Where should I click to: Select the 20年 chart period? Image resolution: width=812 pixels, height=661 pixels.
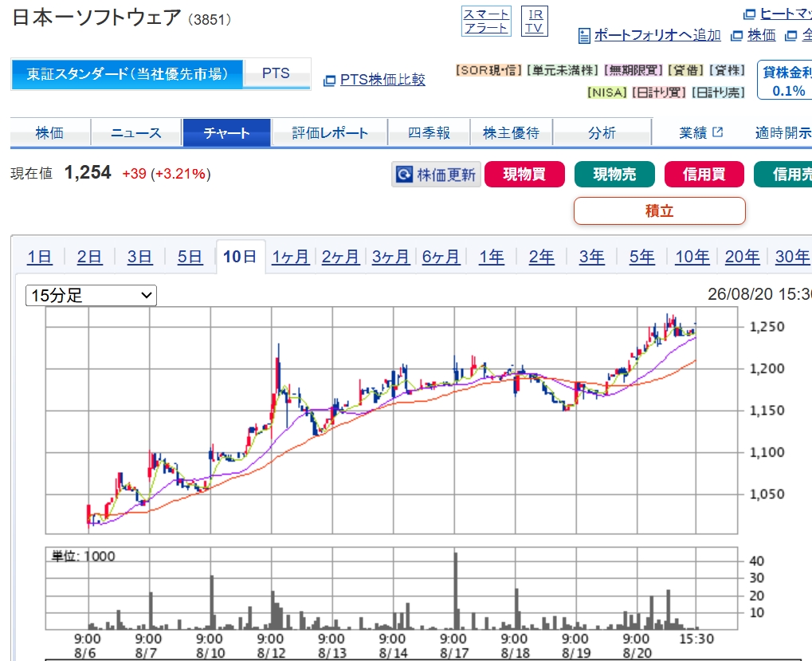coord(742,257)
